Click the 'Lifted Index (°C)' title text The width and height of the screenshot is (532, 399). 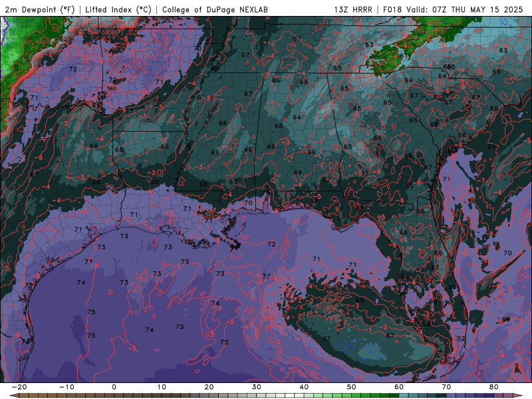[118, 9]
